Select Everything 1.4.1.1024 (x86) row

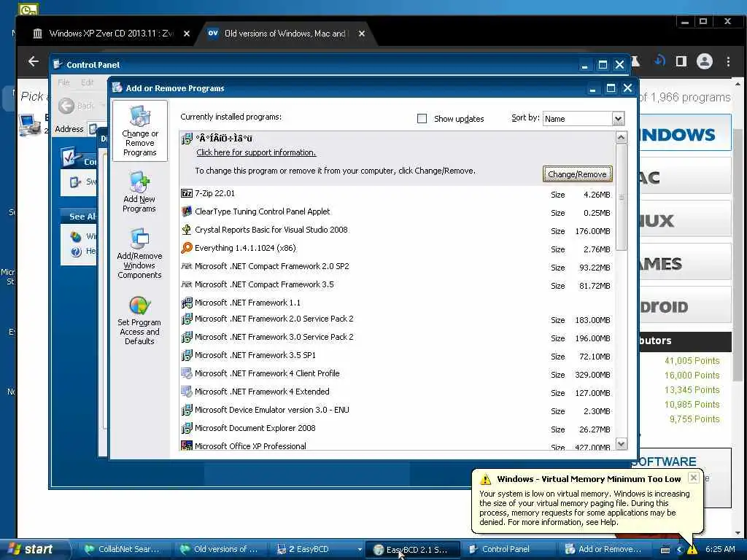pyautogui.click(x=397, y=248)
